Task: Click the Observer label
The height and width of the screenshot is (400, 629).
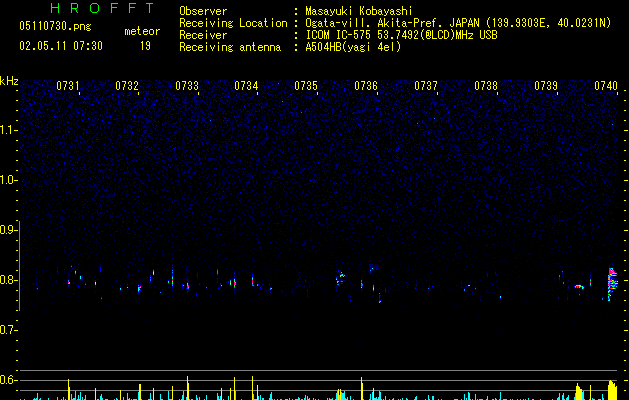Action: 203,11
